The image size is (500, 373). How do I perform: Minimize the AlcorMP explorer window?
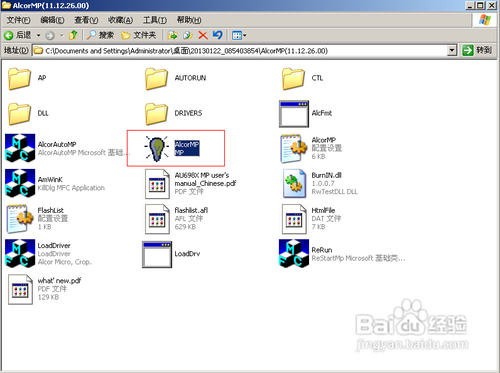(470, 5)
